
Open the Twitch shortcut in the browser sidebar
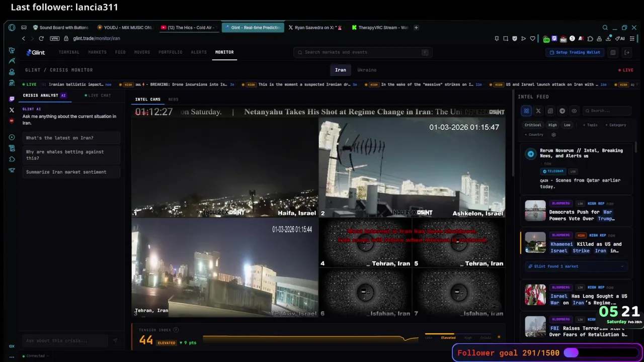tap(12, 99)
